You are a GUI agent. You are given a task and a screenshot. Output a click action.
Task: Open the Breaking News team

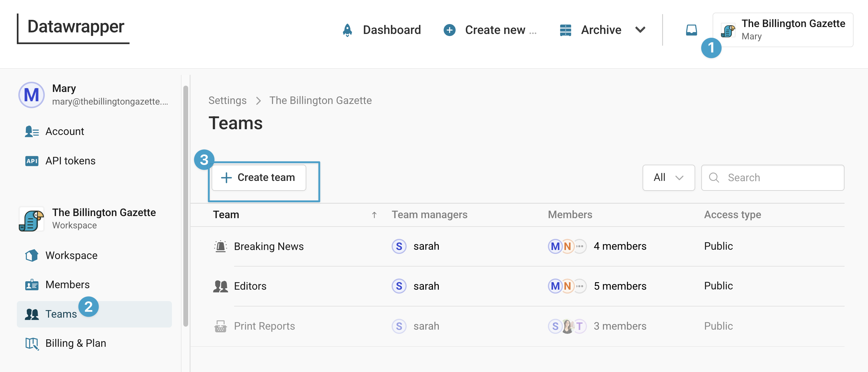click(x=269, y=246)
